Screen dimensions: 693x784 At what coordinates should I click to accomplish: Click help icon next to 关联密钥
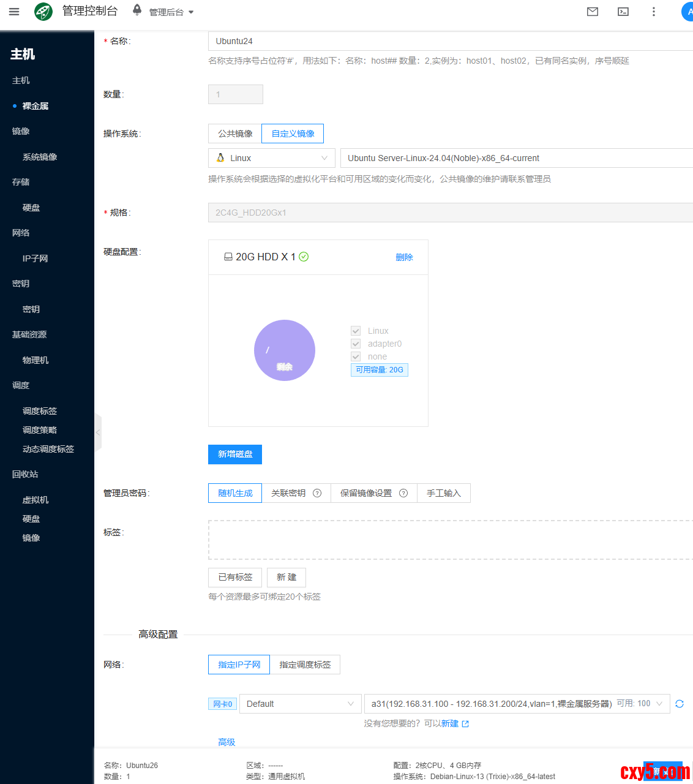click(x=317, y=493)
